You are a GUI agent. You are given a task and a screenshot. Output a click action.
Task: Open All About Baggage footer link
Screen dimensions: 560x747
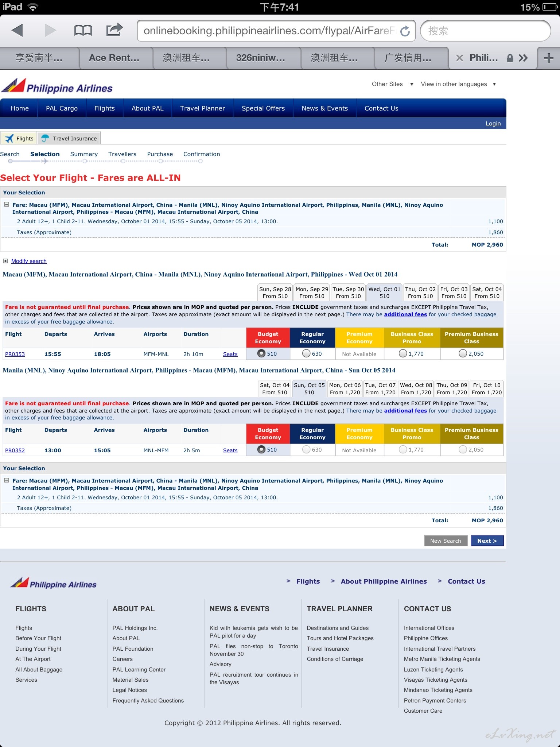click(39, 670)
